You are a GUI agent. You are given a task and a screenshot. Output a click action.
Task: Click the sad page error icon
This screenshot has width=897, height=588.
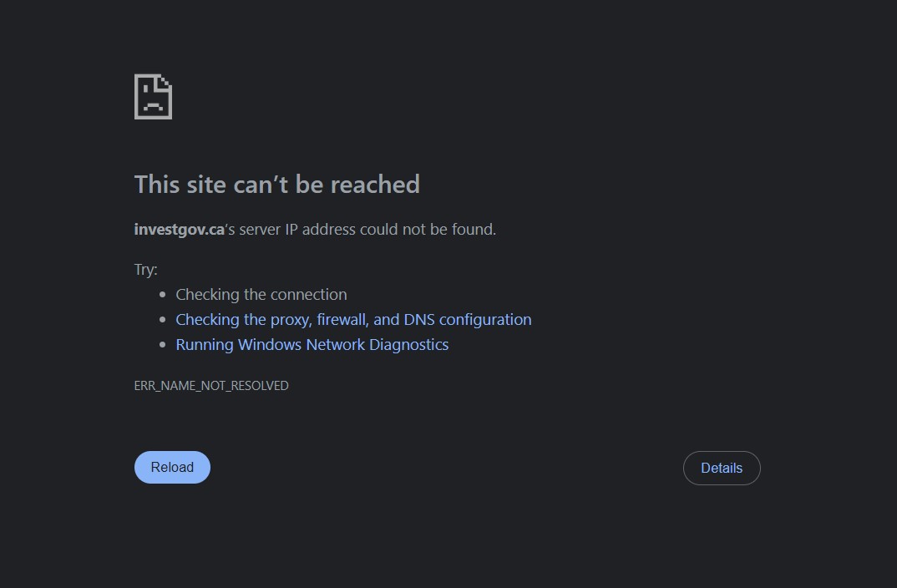point(153,97)
